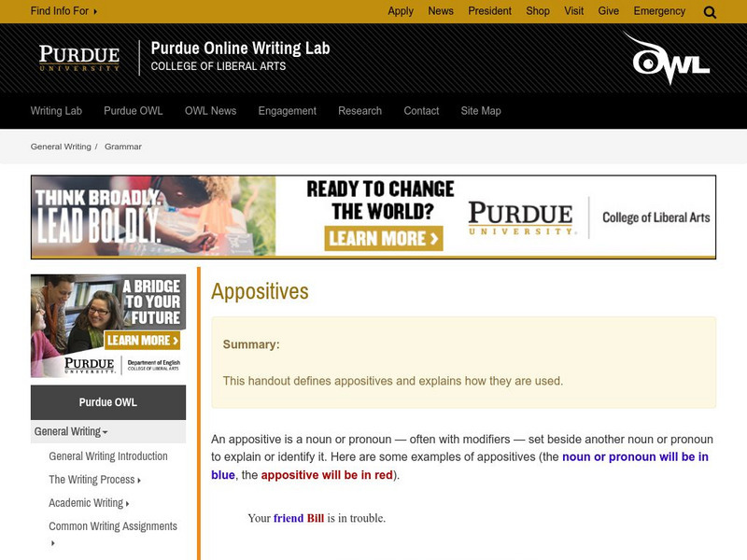Expand the Common Writing Assignments item
Viewport: 747px width, 560px height.
coord(114,525)
